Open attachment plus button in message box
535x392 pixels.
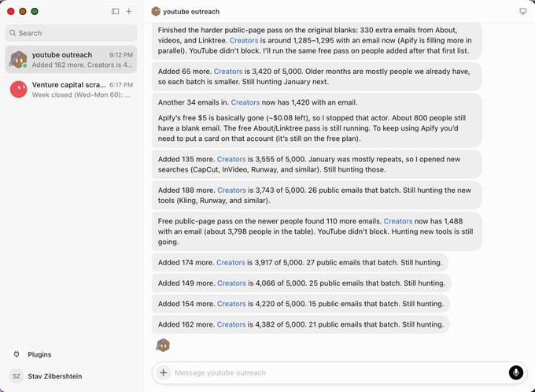[164, 372]
